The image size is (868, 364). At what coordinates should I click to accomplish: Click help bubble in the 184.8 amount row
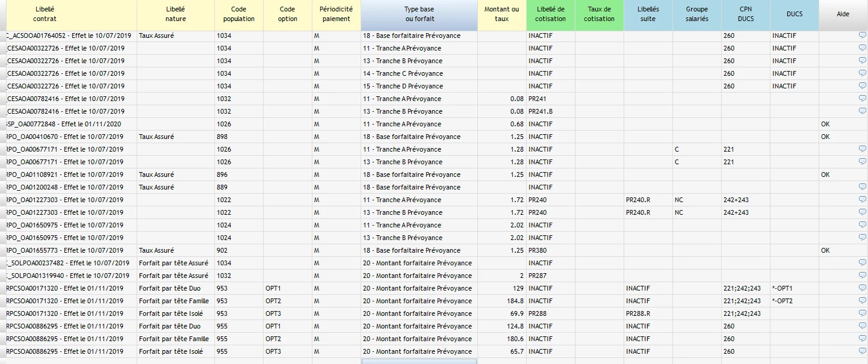click(863, 301)
